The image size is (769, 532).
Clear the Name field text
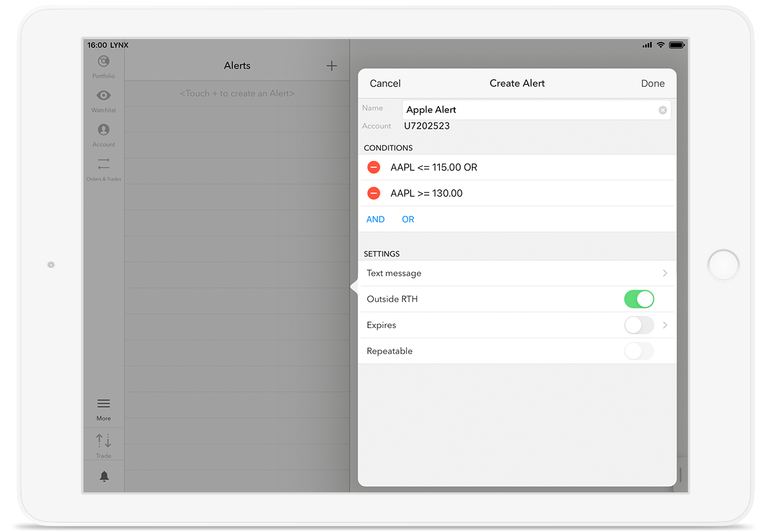click(663, 110)
